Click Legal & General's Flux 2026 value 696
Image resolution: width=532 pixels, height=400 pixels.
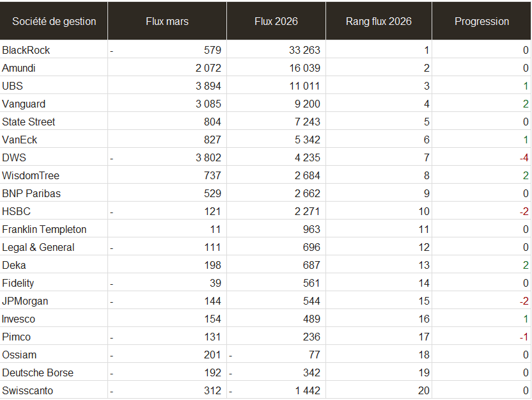pyautogui.click(x=311, y=248)
